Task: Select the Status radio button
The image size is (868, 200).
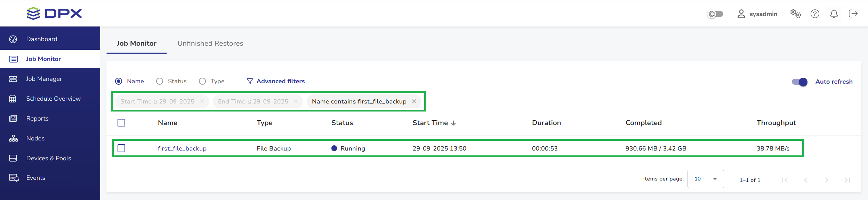Action: click(x=160, y=81)
